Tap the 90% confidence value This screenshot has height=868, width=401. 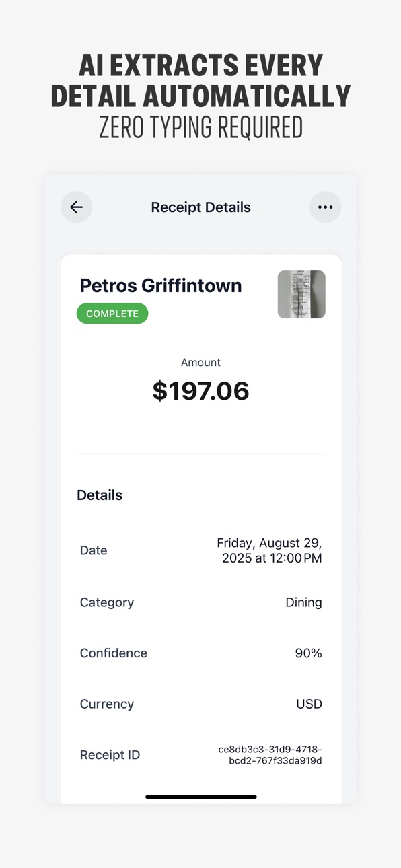[x=308, y=653]
